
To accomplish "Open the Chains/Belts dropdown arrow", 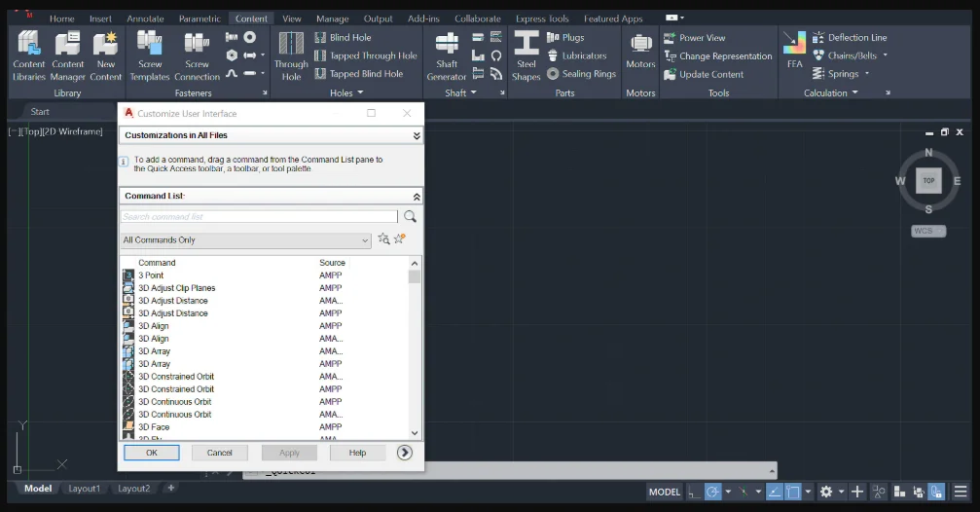I will click(x=885, y=55).
